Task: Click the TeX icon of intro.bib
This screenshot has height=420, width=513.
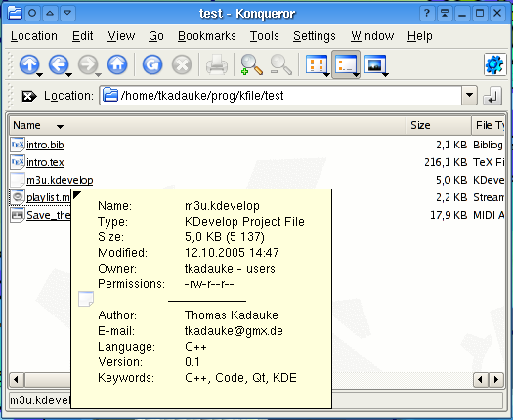Action: pos(18,145)
